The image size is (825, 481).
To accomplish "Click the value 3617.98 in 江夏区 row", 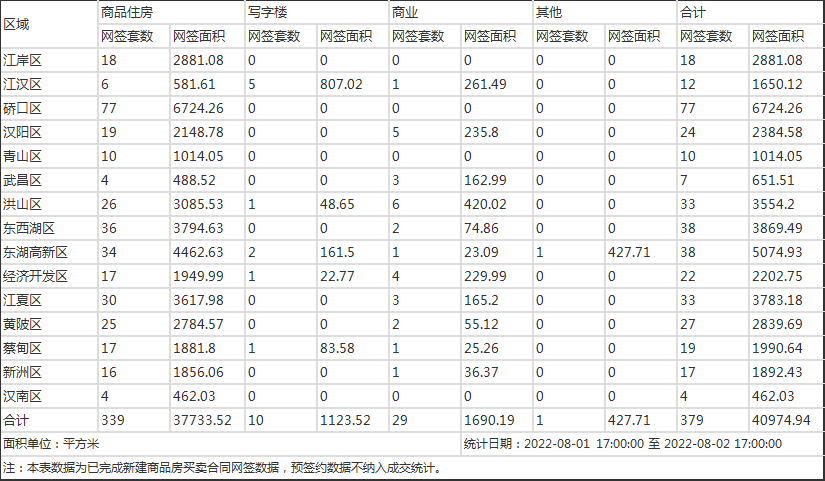I will point(198,300).
